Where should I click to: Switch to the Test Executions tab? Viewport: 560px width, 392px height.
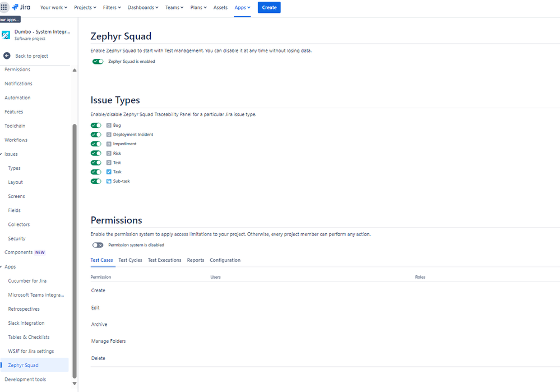click(x=165, y=260)
